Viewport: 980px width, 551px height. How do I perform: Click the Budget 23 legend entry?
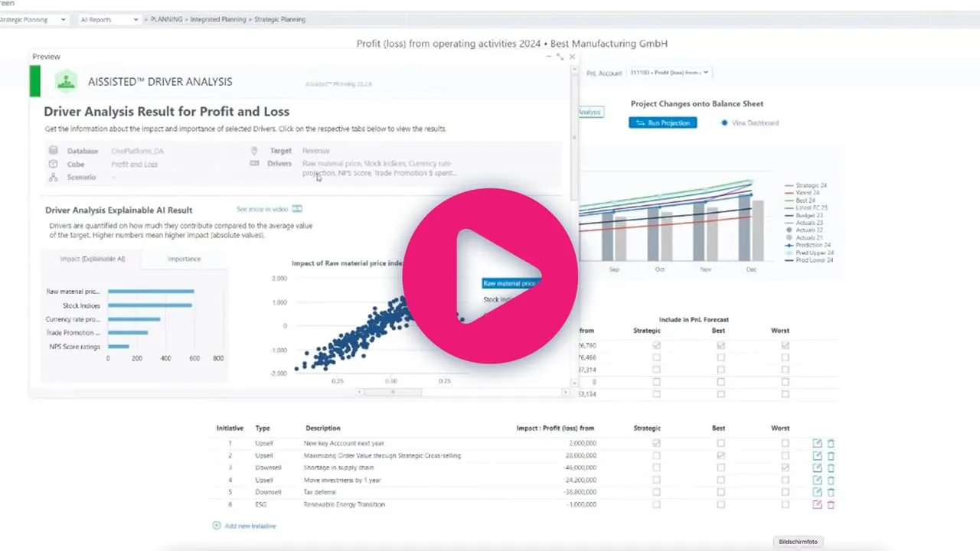click(x=805, y=215)
